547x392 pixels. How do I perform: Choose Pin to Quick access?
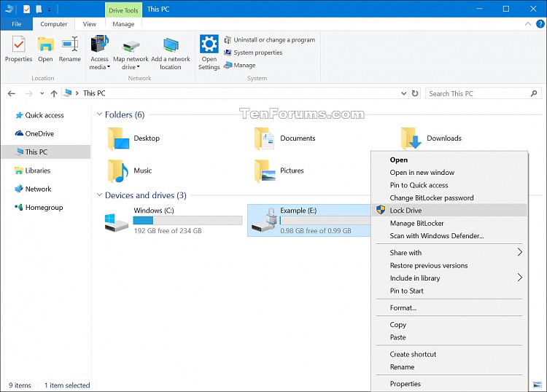point(450,185)
